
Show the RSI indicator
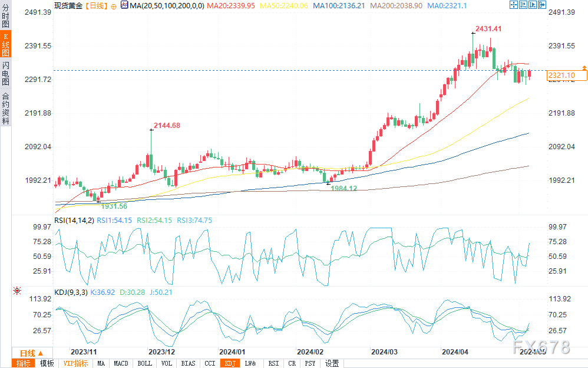273,363
